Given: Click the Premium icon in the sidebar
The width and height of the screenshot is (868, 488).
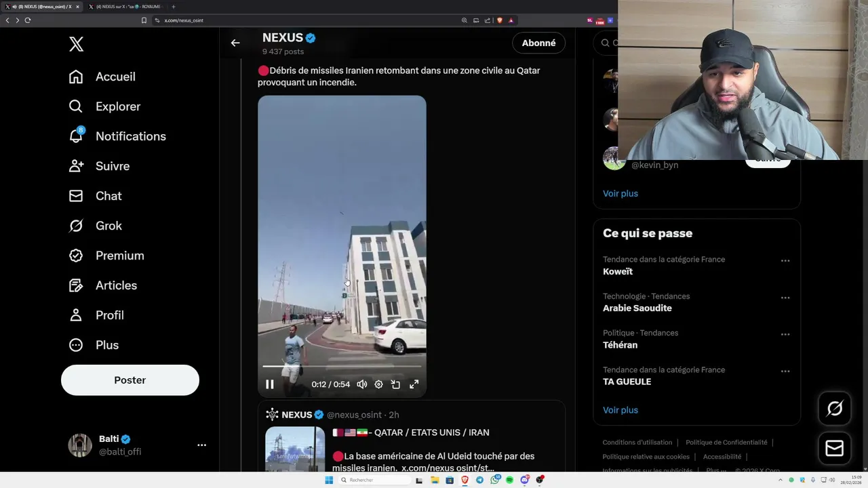Looking at the screenshot, I should [x=76, y=256].
